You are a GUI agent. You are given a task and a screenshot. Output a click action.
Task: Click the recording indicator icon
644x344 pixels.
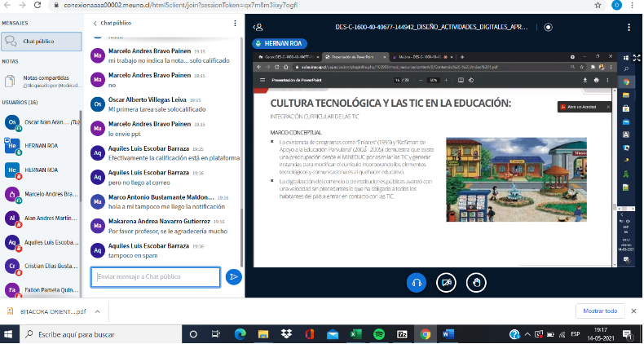click(x=549, y=26)
